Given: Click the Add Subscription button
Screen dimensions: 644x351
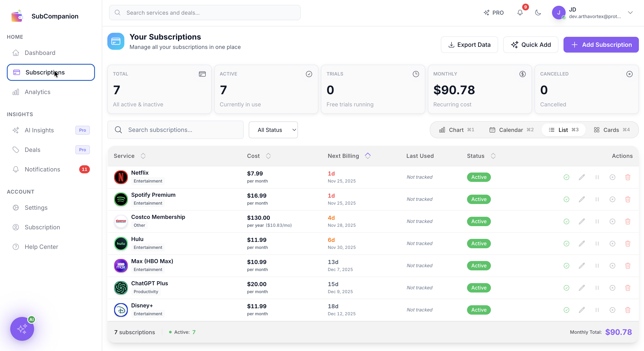Looking at the screenshot, I should pyautogui.click(x=601, y=45).
